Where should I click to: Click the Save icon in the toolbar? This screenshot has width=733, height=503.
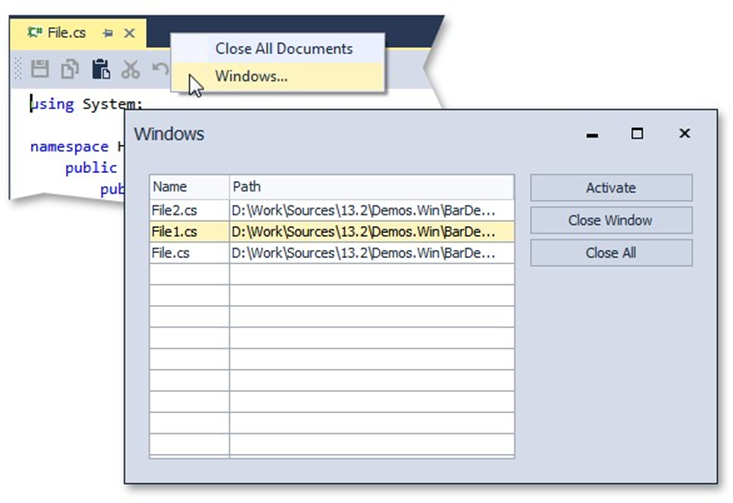(40, 69)
